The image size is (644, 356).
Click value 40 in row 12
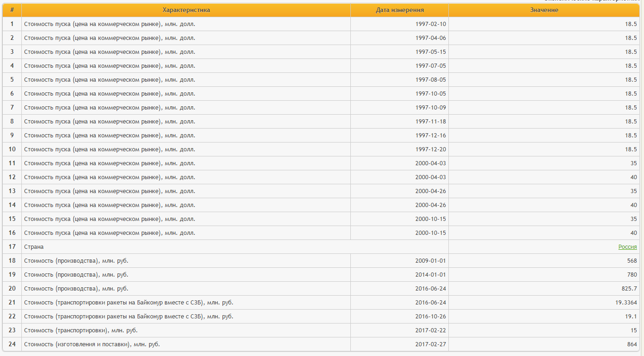tap(634, 177)
